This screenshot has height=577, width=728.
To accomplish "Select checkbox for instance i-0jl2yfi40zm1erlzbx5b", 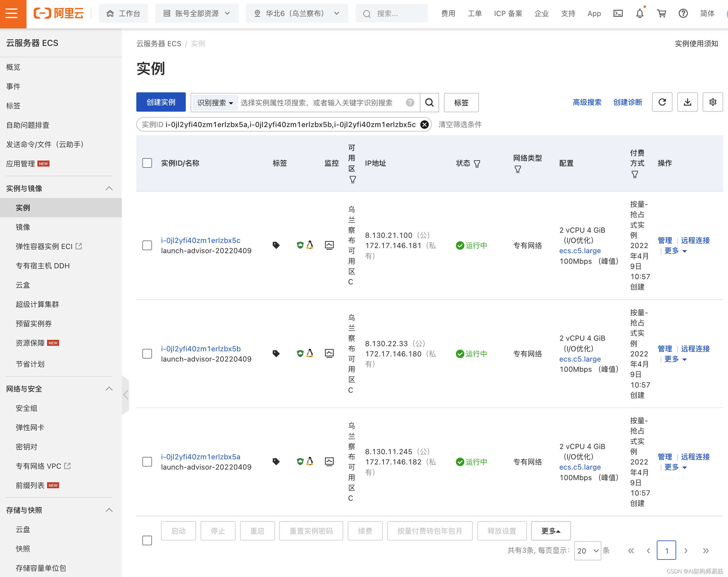I will pyautogui.click(x=147, y=354).
